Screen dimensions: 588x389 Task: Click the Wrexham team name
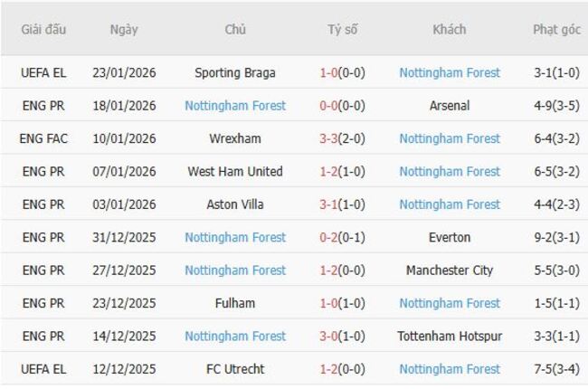click(235, 138)
